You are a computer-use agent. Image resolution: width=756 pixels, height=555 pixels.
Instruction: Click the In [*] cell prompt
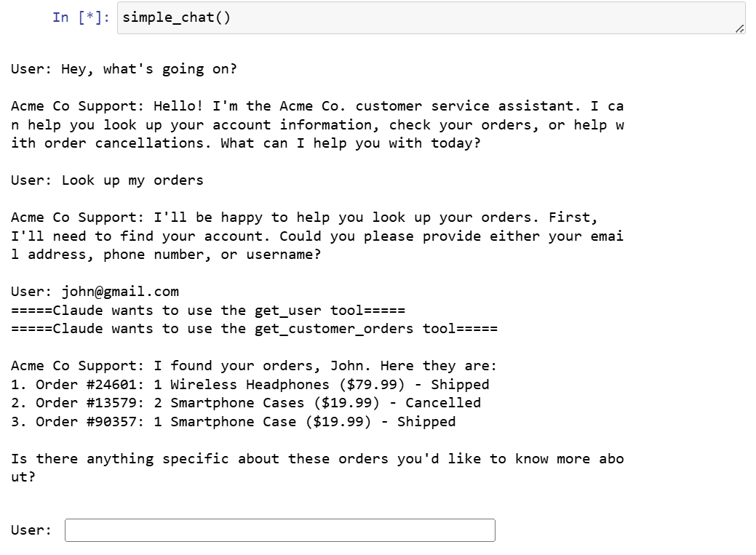pos(81,17)
